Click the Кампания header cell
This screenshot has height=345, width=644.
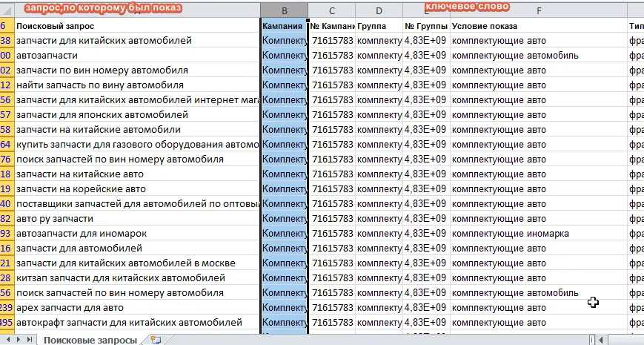pyautogui.click(x=284, y=26)
